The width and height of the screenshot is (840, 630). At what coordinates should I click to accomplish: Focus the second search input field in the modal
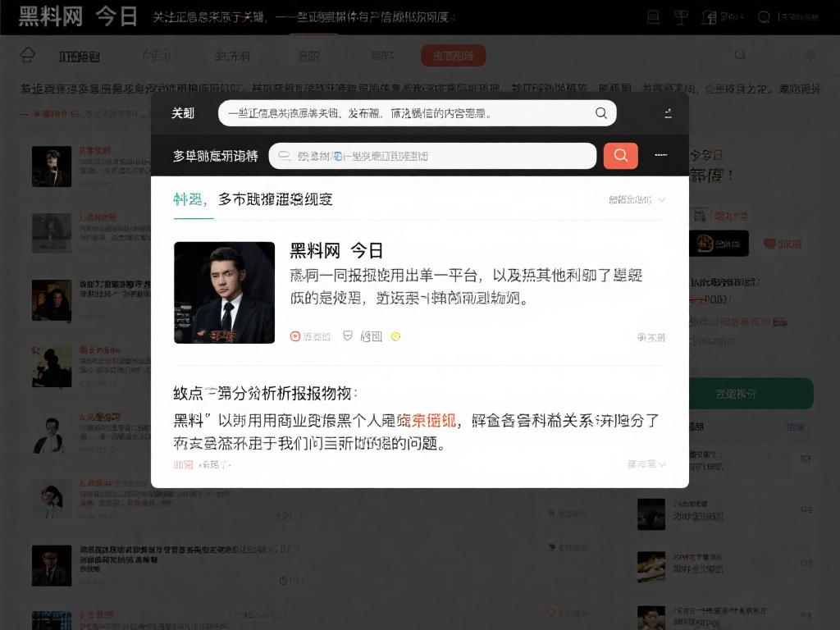click(x=432, y=156)
